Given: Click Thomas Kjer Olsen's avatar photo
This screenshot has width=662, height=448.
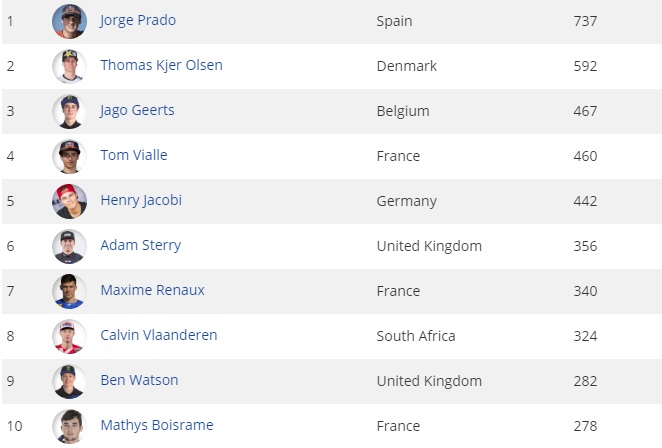Looking at the screenshot, I should [69, 66].
